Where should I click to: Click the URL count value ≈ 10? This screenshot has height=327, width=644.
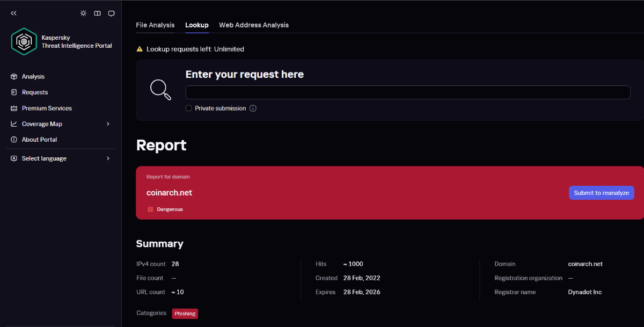point(178,292)
